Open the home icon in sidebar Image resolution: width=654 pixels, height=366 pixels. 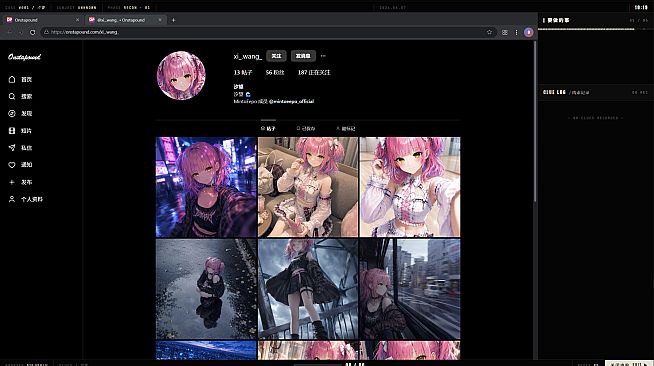[x=12, y=79]
